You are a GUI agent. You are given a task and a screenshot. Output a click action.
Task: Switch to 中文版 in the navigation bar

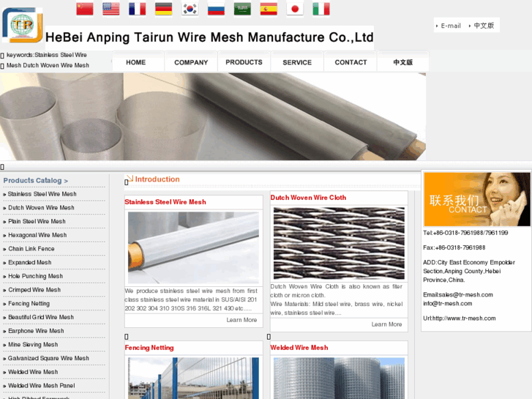click(403, 62)
